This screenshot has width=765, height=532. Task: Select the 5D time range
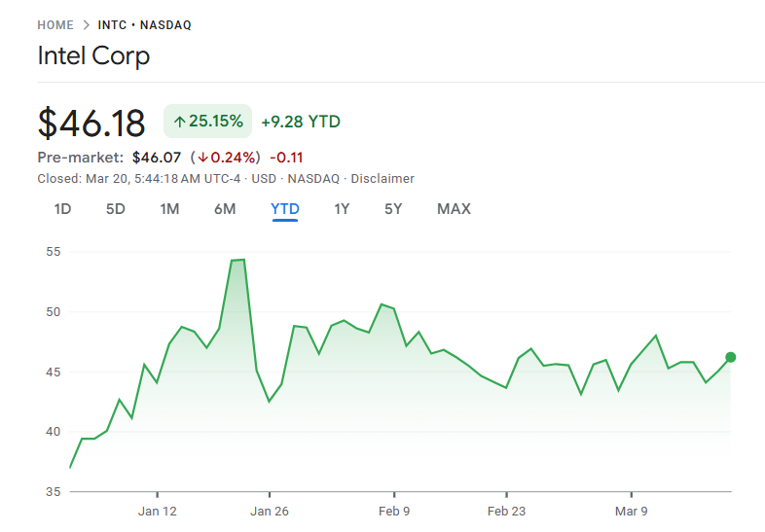(x=116, y=209)
